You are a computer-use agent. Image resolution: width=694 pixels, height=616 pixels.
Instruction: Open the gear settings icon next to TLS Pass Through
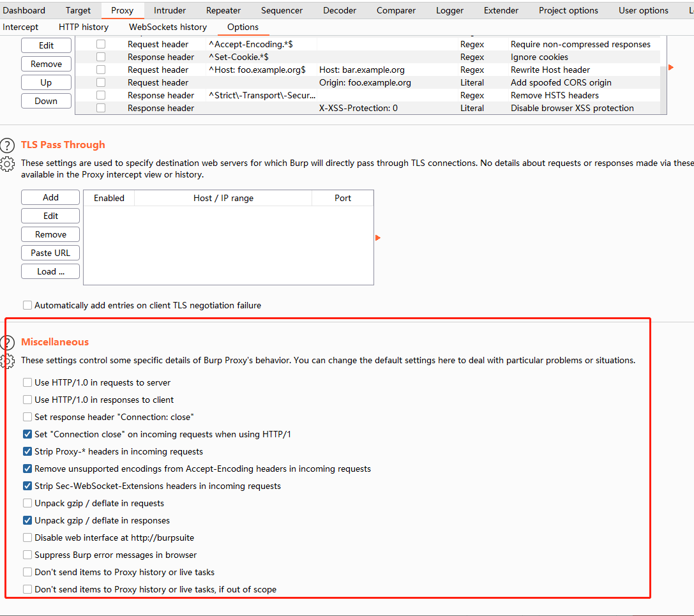pyautogui.click(x=8, y=164)
